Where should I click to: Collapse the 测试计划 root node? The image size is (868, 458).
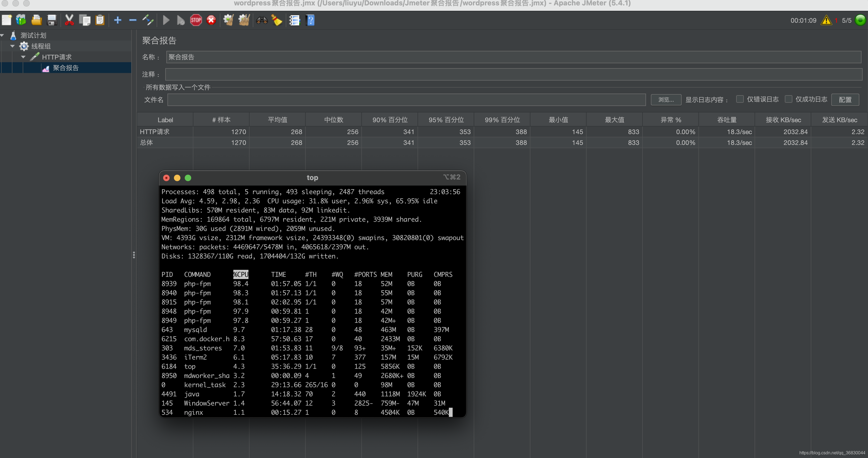click(x=2, y=35)
